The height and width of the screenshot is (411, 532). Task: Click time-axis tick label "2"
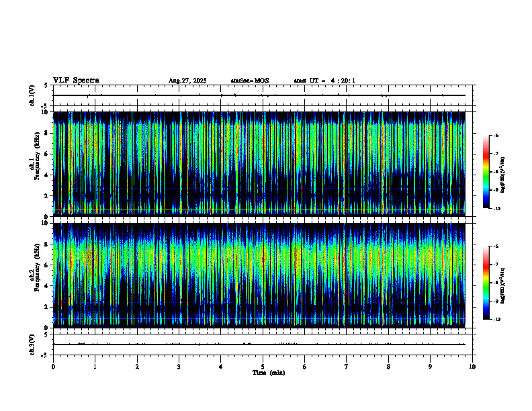click(x=137, y=367)
